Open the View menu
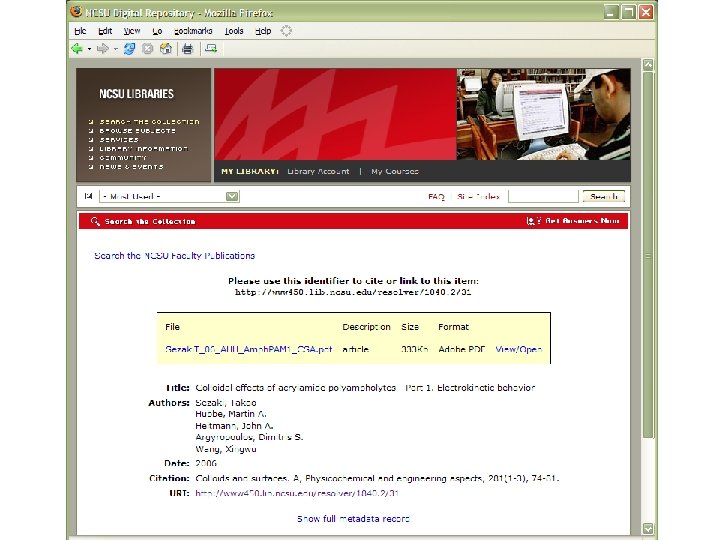 [x=132, y=31]
